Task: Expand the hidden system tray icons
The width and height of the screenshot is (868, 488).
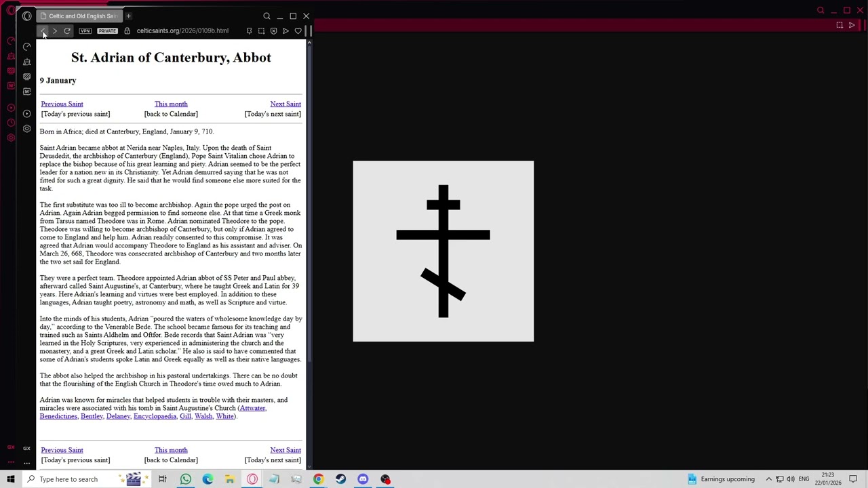Action: click(768, 479)
